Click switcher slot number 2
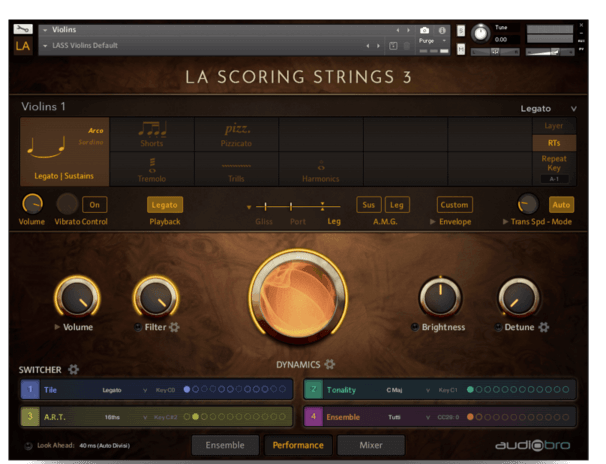Image resolution: width=606 pixels, height=464 pixels. tap(313, 389)
